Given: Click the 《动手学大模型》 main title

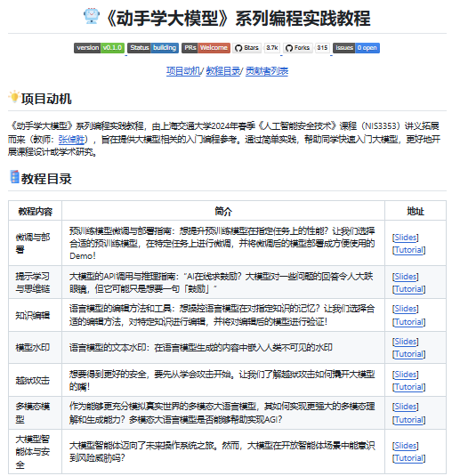Looking at the screenshot, I should pos(238,18).
